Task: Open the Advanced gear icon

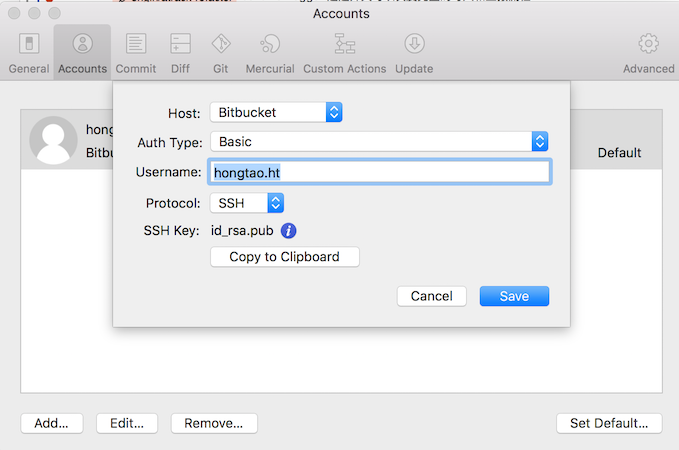Action: point(648,44)
